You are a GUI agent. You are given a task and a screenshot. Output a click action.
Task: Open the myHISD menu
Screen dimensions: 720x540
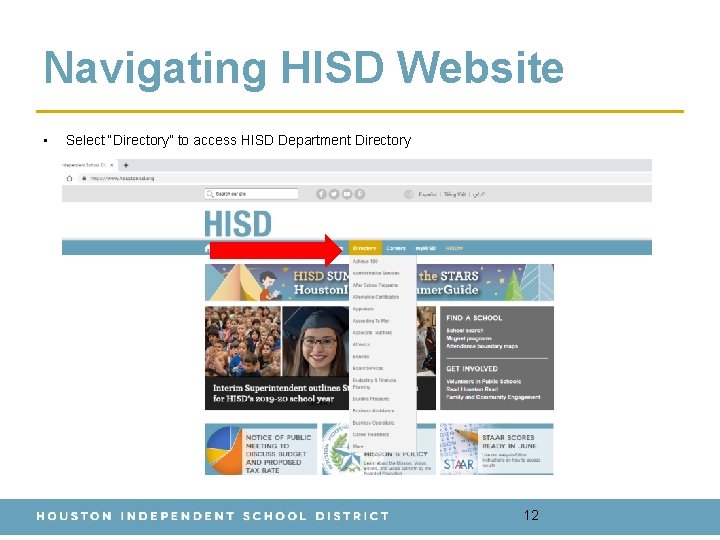tap(426, 248)
